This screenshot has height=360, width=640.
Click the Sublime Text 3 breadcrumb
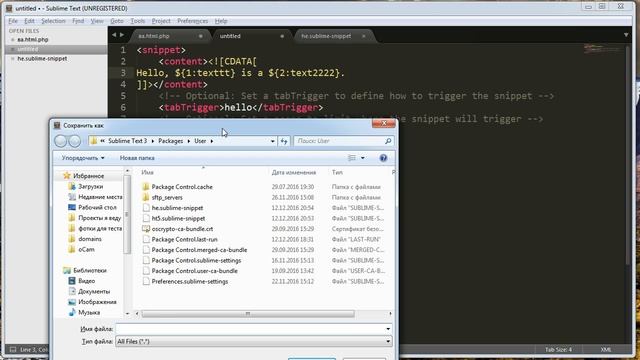(x=127, y=141)
